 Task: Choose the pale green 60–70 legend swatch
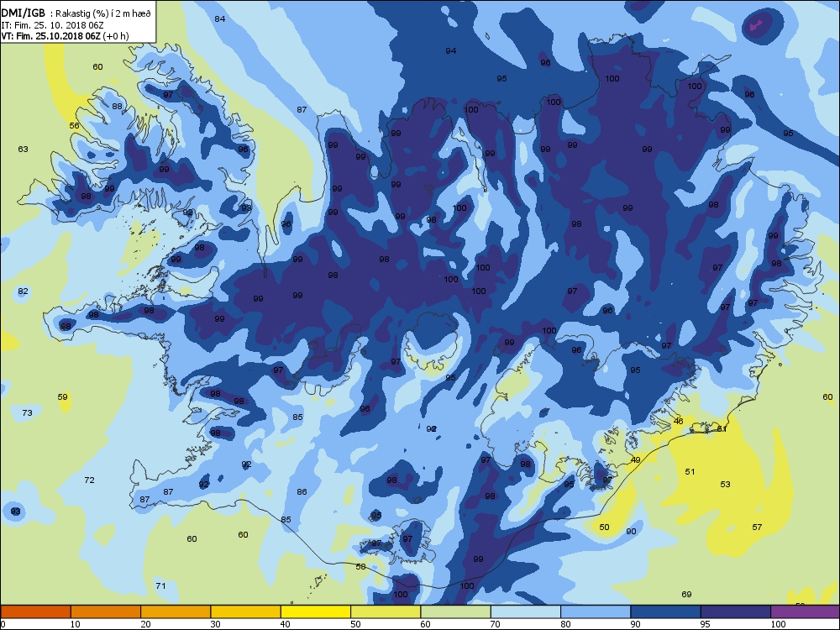coord(456,612)
